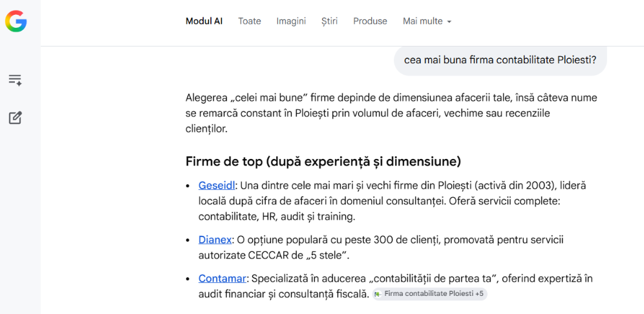Click the Google logo icon
644x314 pixels.
point(16,21)
